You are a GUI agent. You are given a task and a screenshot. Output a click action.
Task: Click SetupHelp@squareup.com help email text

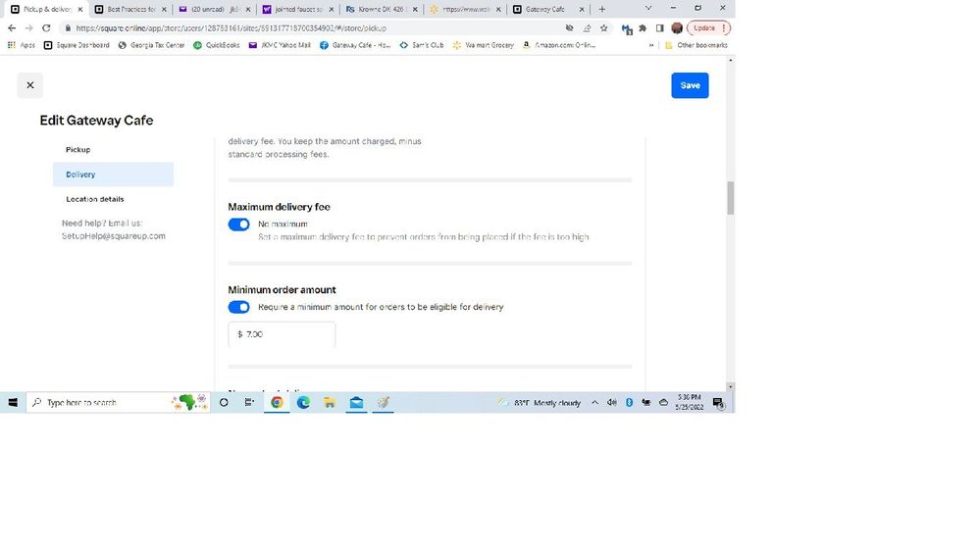point(114,236)
